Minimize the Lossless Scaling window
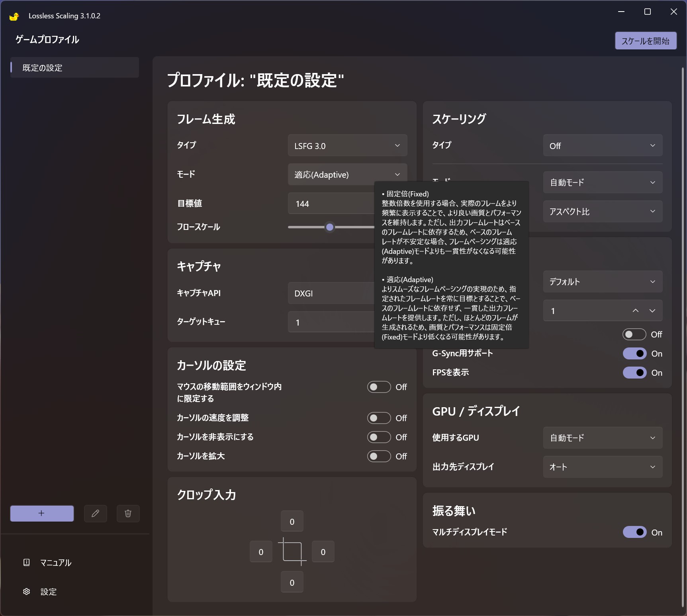The width and height of the screenshot is (687, 616). pyautogui.click(x=621, y=12)
